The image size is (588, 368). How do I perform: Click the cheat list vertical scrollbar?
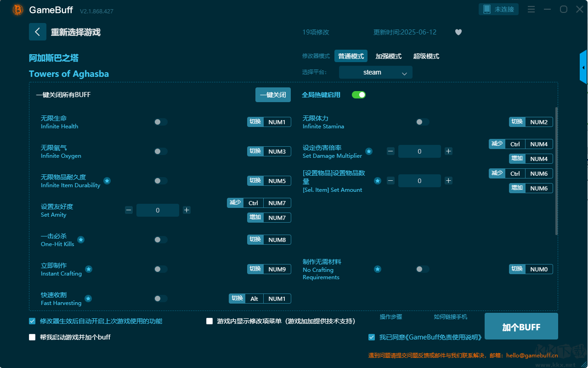(x=557, y=171)
